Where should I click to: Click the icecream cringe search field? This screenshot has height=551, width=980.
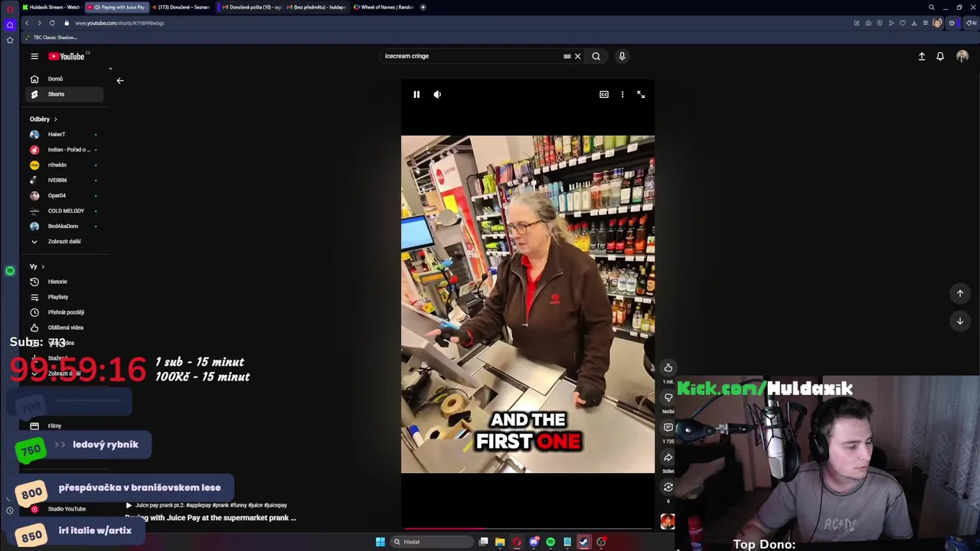(471, 56)
